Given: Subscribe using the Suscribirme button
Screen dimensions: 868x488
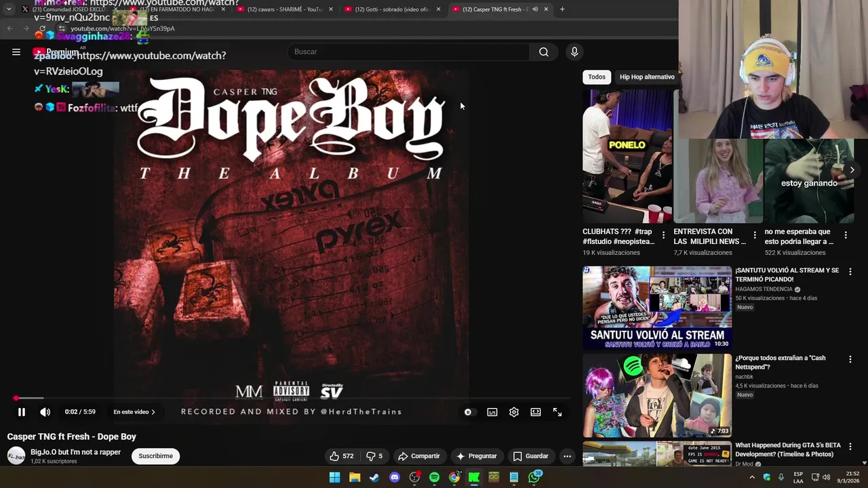Looking at the screenshot, I should coord(156,456).
